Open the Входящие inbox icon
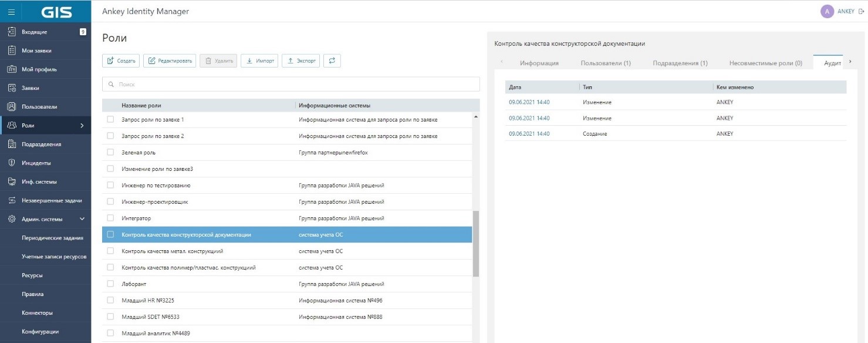Image resolution: width=868 pixels, height=343 pixels. click(11, 32)
